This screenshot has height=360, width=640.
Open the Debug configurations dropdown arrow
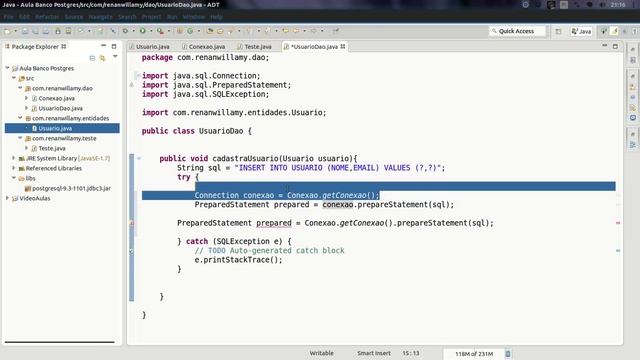(133, 31)
